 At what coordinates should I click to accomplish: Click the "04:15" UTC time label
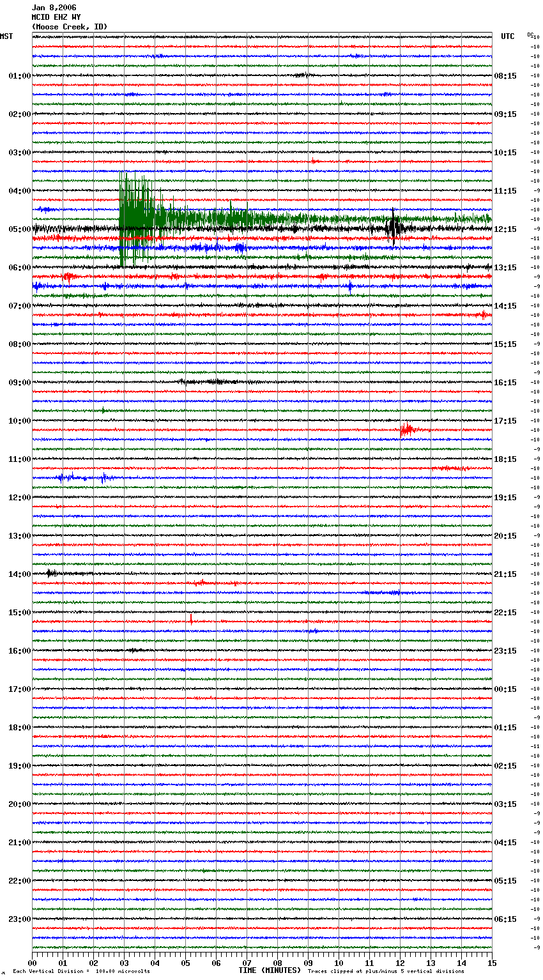tap(505, 843)
